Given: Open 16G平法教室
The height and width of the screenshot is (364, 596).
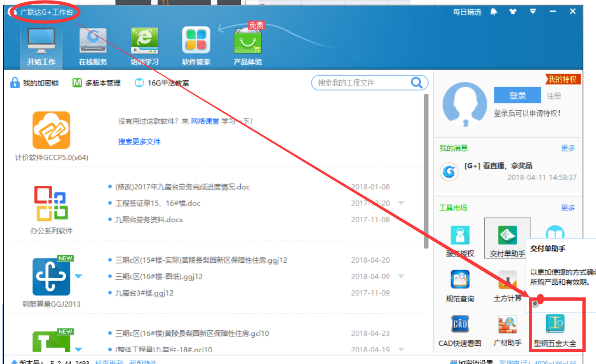Looking at the screenshot, I should pos(162,83).
